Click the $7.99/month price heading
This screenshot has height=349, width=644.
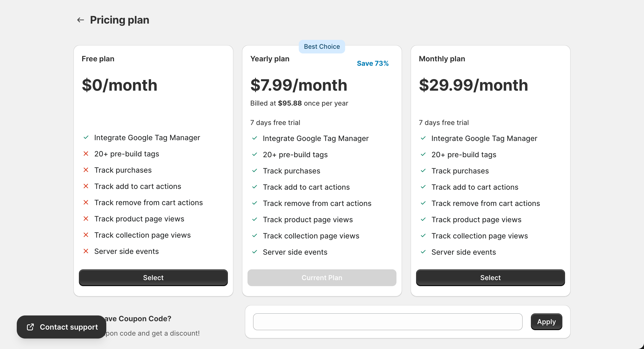point(299,85)
